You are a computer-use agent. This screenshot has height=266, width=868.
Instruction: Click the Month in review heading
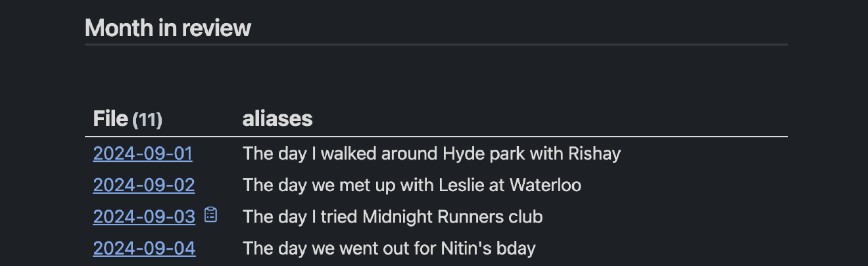168,28
